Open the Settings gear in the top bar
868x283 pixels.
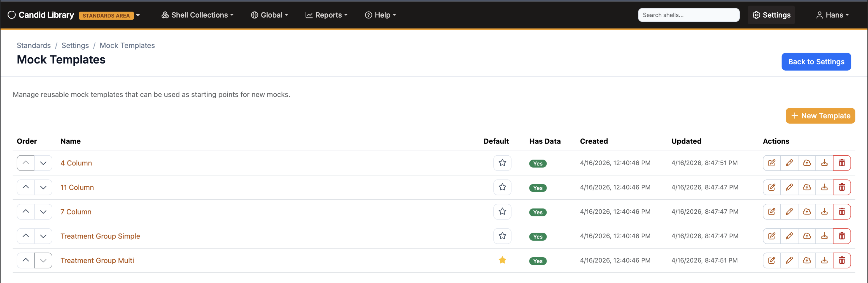[x=771, y=15]
